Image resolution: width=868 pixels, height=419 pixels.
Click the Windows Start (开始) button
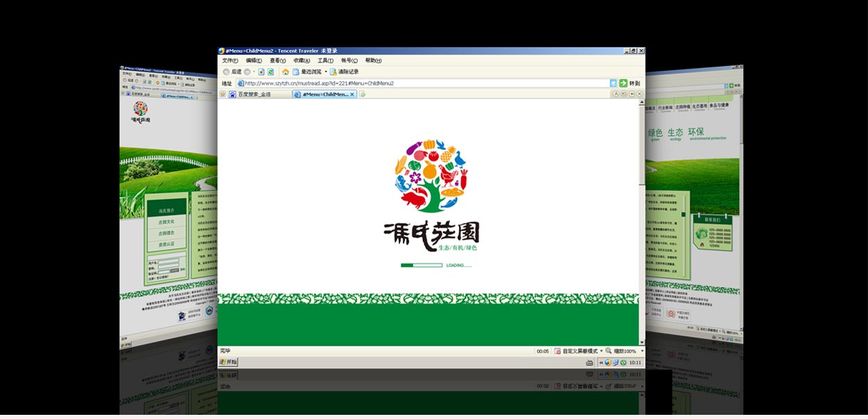228,362
